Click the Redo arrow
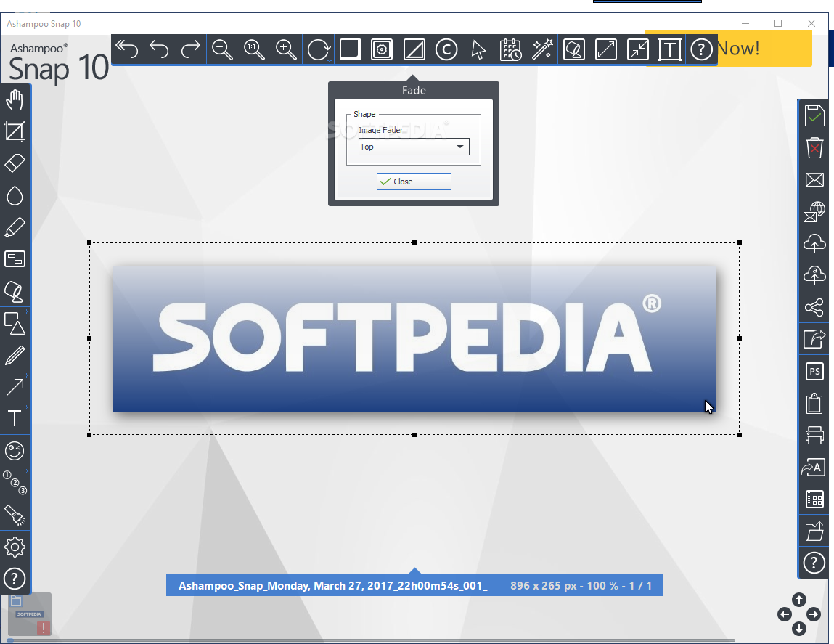Viewport: 834px width, 644px height. 190,49
